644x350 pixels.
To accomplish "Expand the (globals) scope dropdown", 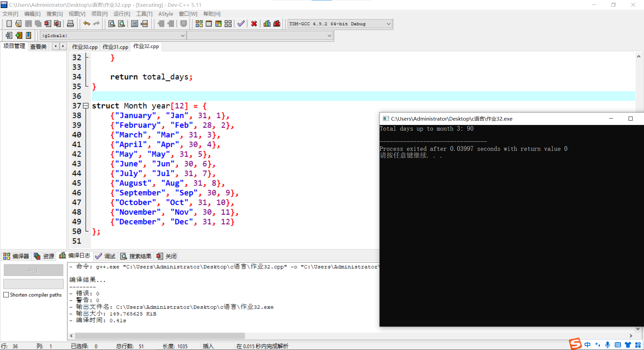I will pos(183,36).
